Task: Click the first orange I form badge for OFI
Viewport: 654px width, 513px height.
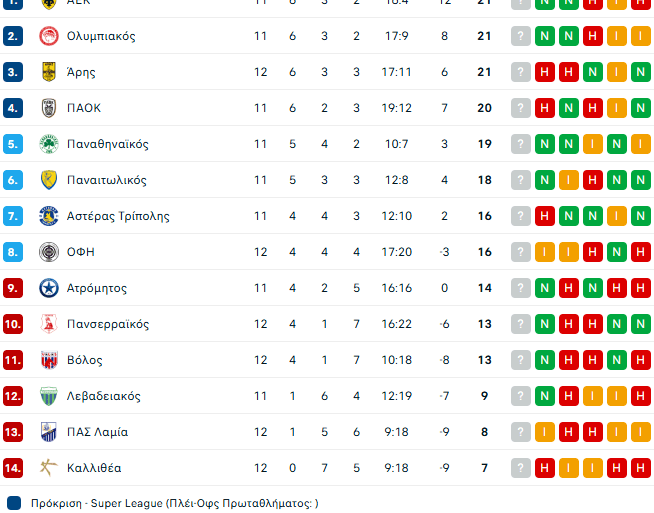Action: (545, 252)
